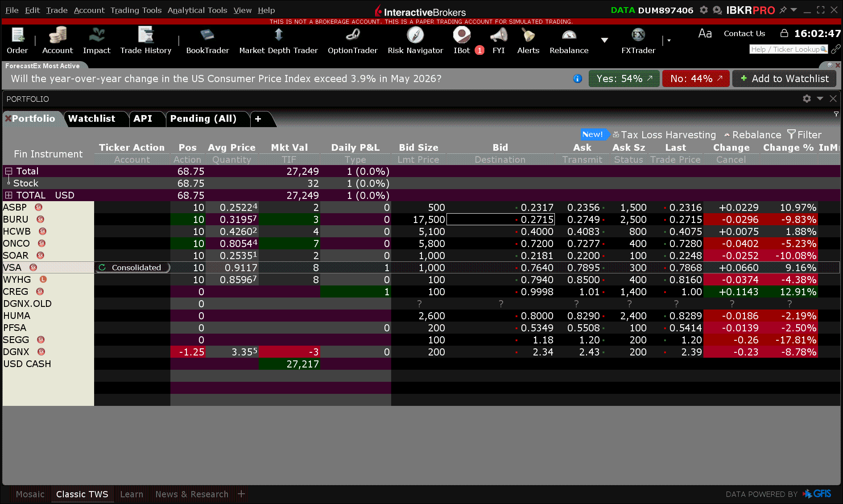Select the USD CASH row

(x=48, y=364)
